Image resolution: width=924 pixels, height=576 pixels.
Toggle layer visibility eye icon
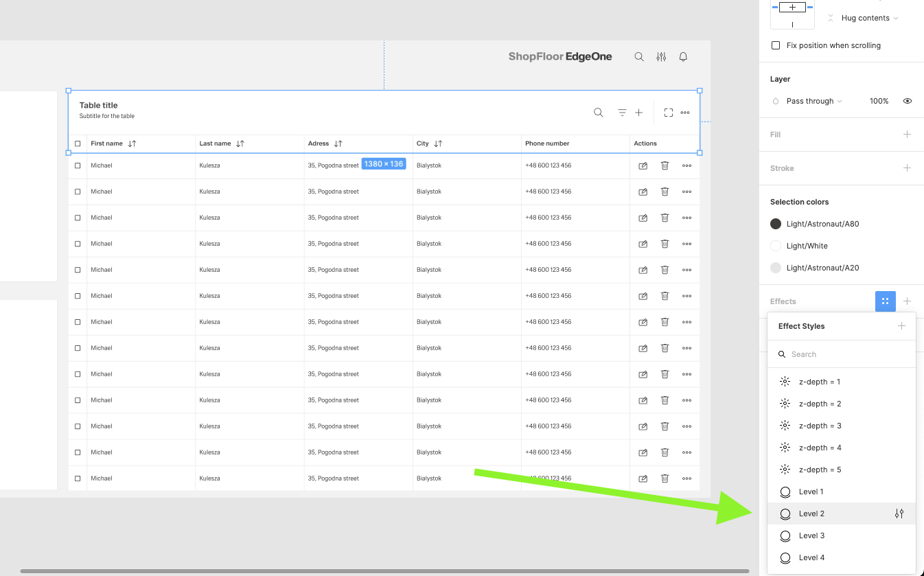click(x=908, y=101)
